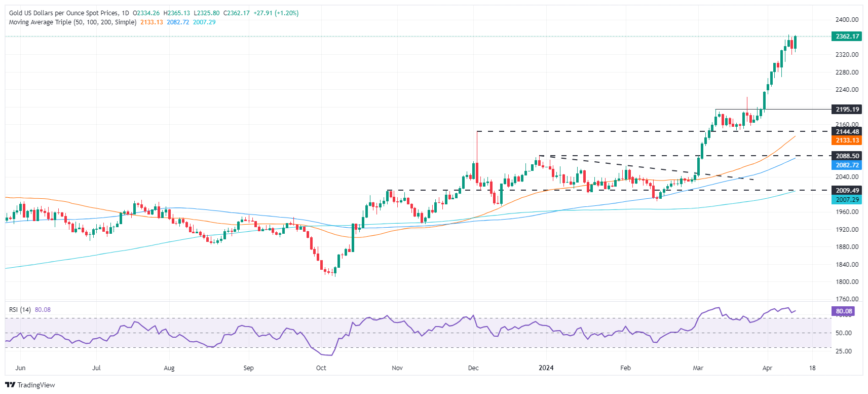Screen dimensions: 868x394
Task: Click the TradingView logo icon
Action: [x=10, y=385]
